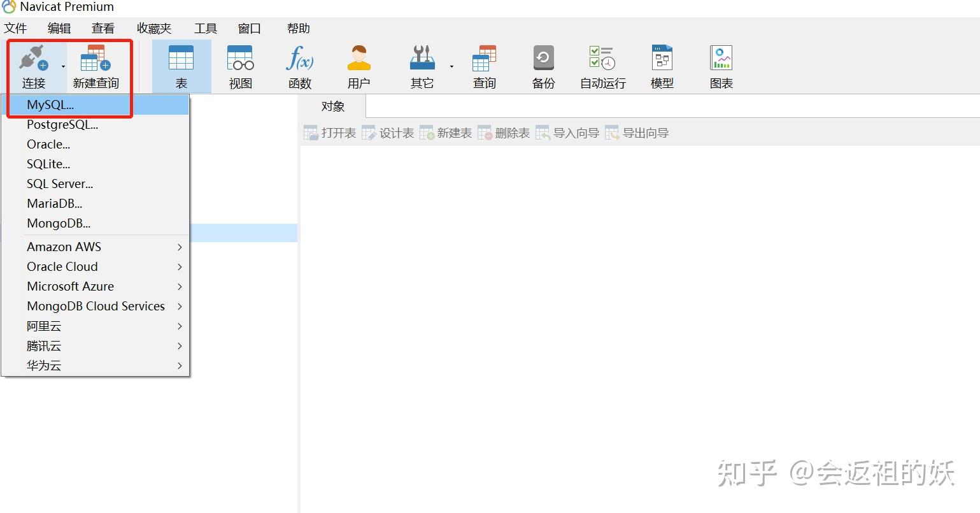Open the Charts button
Viewport: 980px width, 513px height.
point(721,67)
